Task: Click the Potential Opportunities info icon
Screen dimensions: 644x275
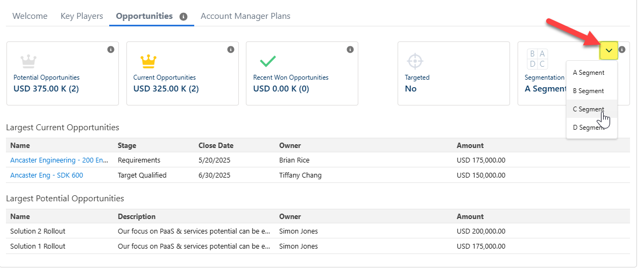Action: 111,50
